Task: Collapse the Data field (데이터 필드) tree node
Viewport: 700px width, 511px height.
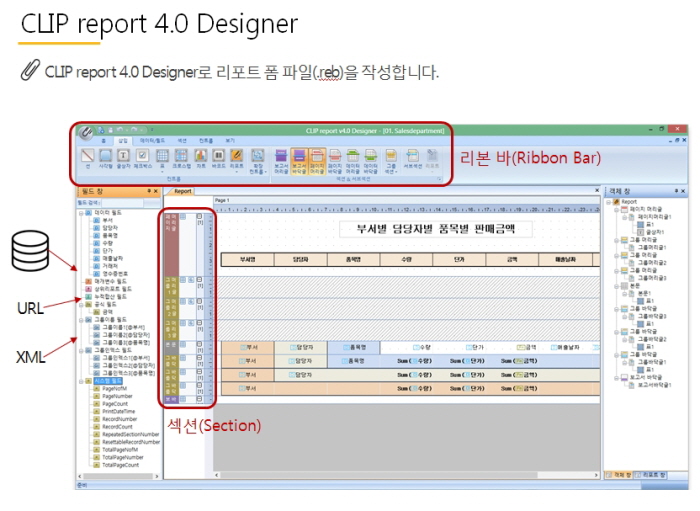Action: (x=81, y=213)
